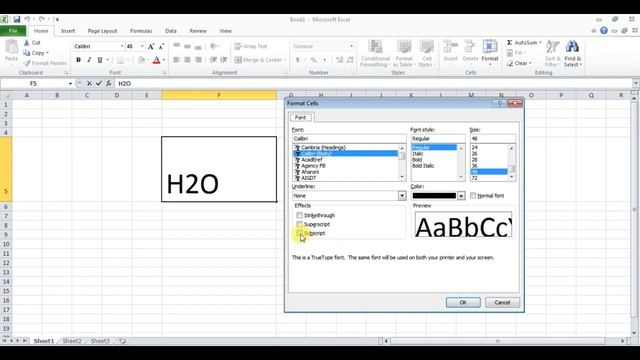The height and width of the screenshot is (360, 640).
Task: Open the Clear dropdown in the Editing group
Action: pos(530,63)
